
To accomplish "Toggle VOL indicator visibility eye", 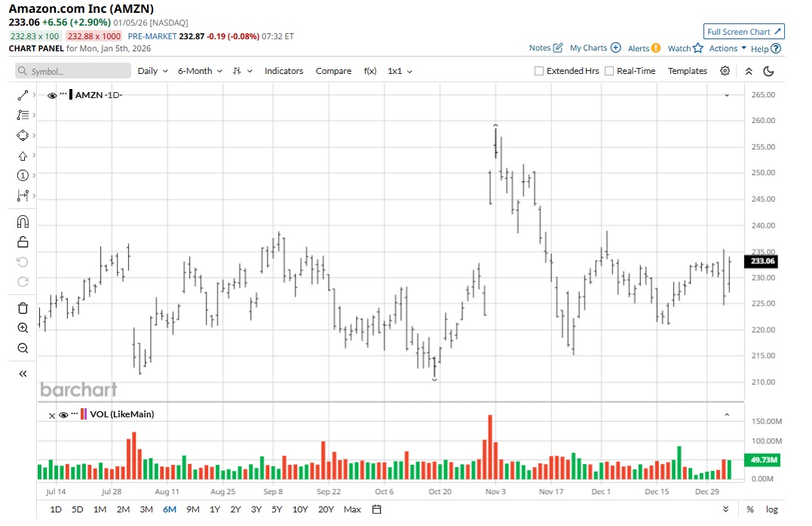I will (x=63, y=414).
